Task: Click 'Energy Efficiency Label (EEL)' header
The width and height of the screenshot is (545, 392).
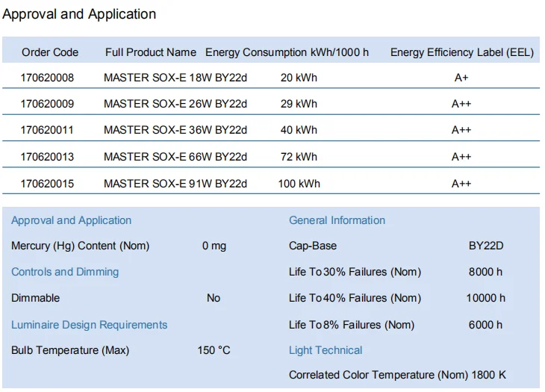Action: click(462, 52)
